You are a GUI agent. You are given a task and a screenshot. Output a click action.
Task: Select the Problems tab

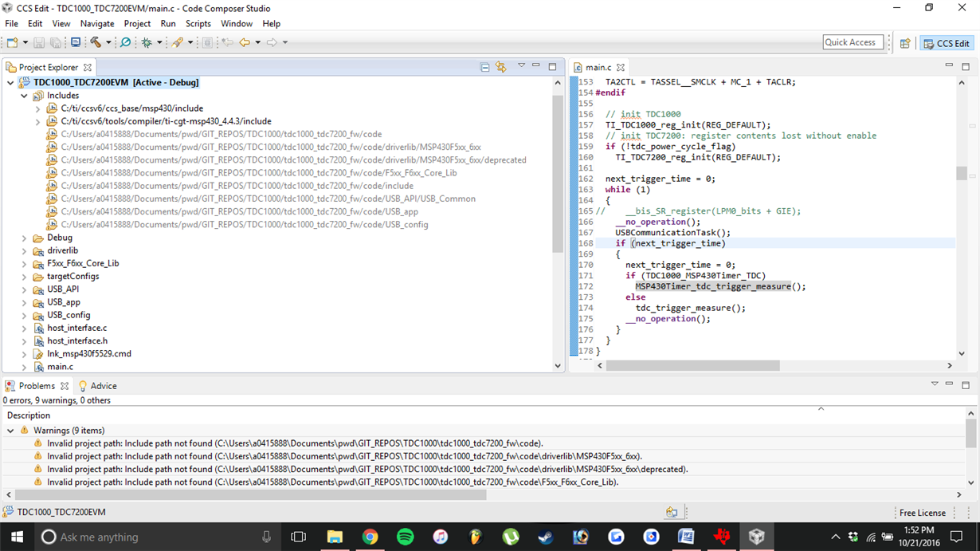[37, 386]
